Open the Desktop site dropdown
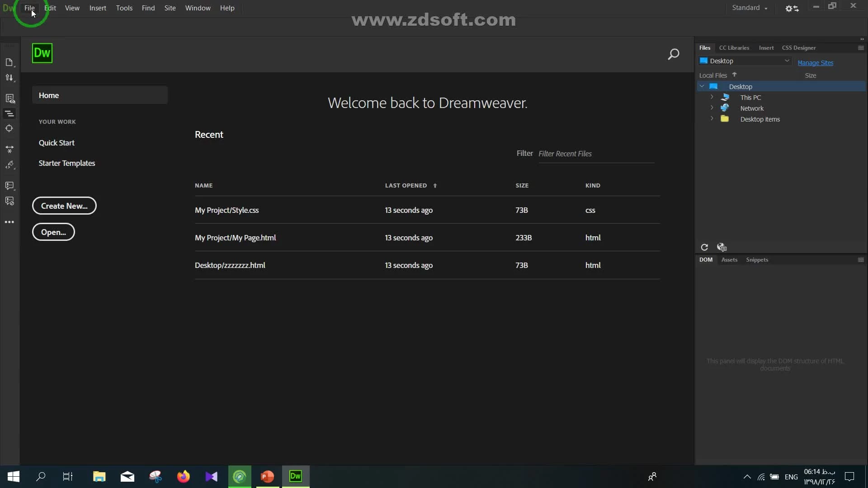 pyautogui.click(x=745, y=61)
